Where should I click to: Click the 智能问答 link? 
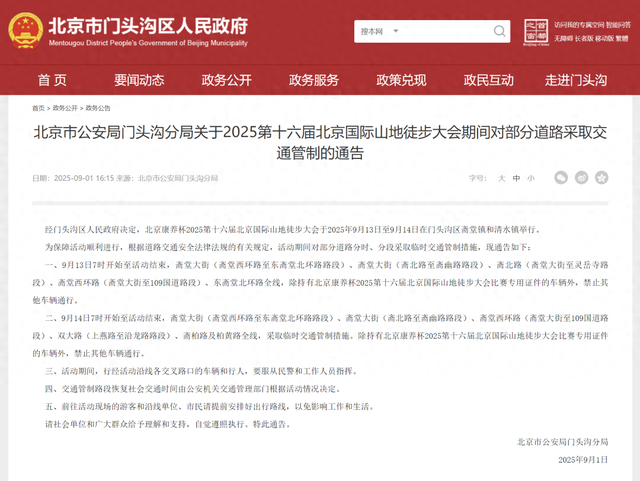point(618,25)
